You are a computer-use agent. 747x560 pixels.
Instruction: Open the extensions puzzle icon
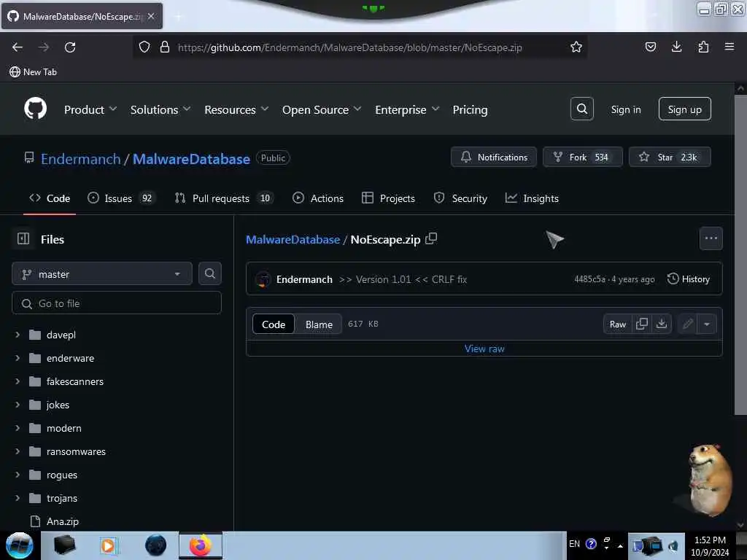coord(703,47)
